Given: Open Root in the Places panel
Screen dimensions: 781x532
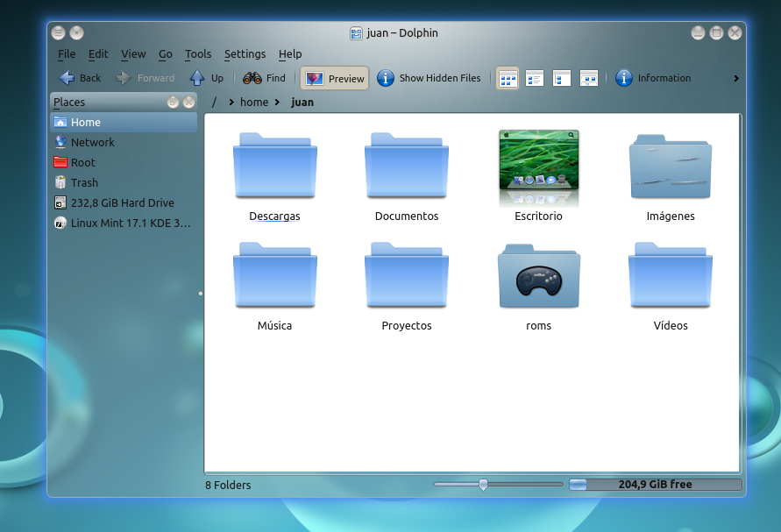Looking at the screenshot, I should tap(124, 162).
